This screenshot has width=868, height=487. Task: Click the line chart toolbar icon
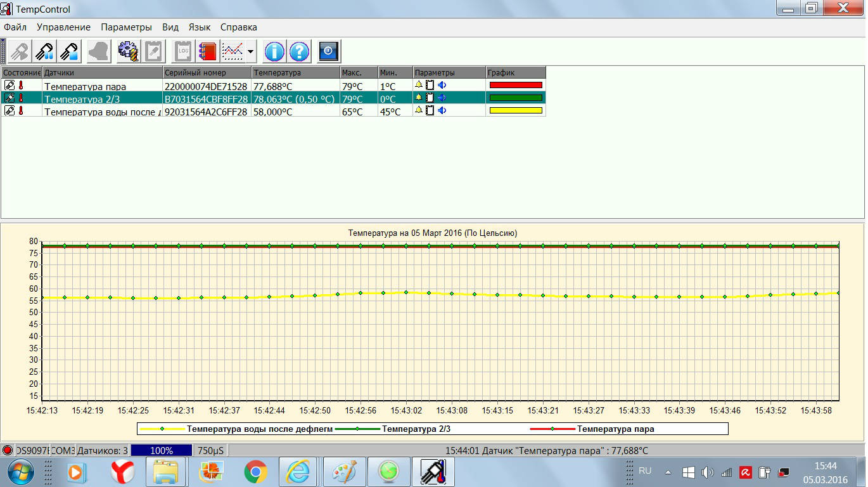click(x=233, y=51)
